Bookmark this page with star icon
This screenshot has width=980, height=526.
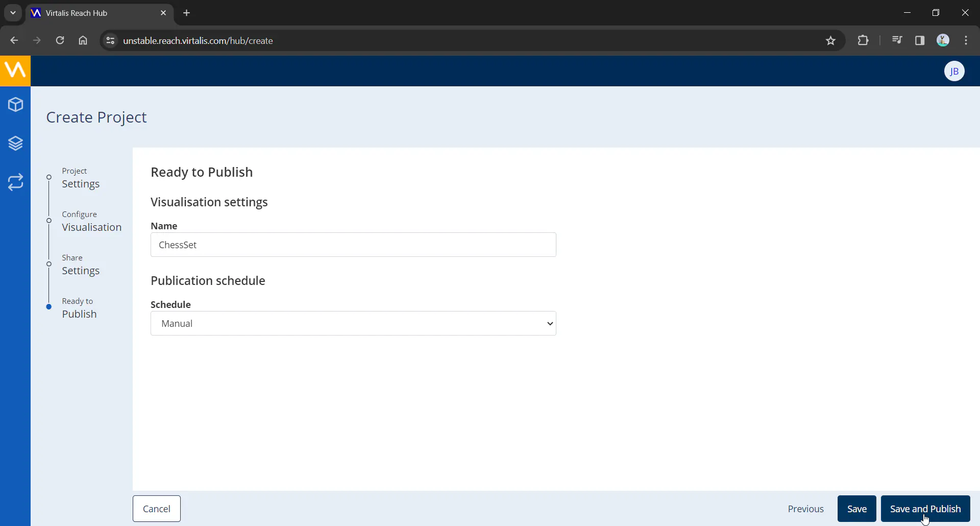click(x=830, y=40)
